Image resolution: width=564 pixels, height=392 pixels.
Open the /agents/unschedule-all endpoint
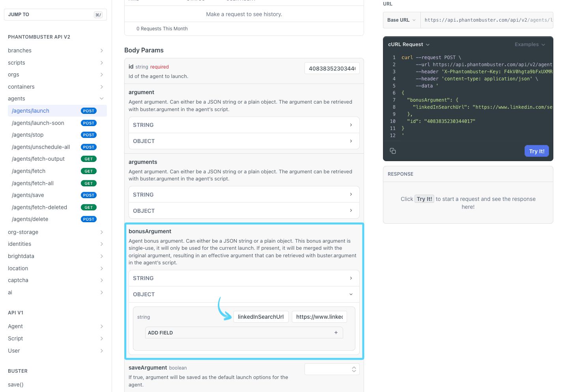click(x=57, y=147)
